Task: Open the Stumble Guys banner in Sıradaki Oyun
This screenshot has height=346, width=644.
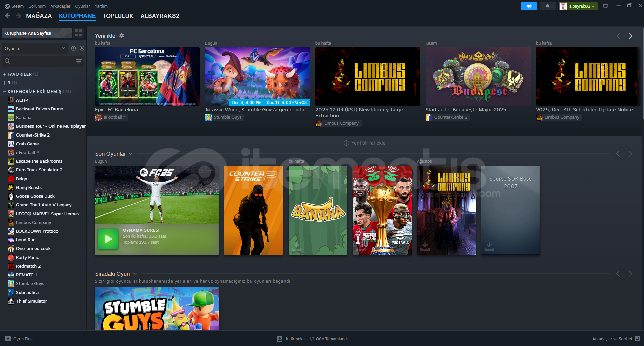Action: 157,309
